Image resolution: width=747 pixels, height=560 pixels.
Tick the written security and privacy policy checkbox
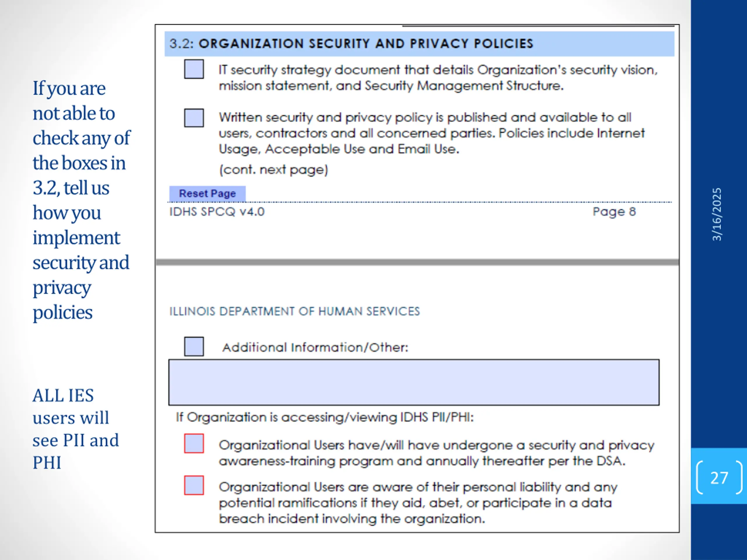click(194, 118)
